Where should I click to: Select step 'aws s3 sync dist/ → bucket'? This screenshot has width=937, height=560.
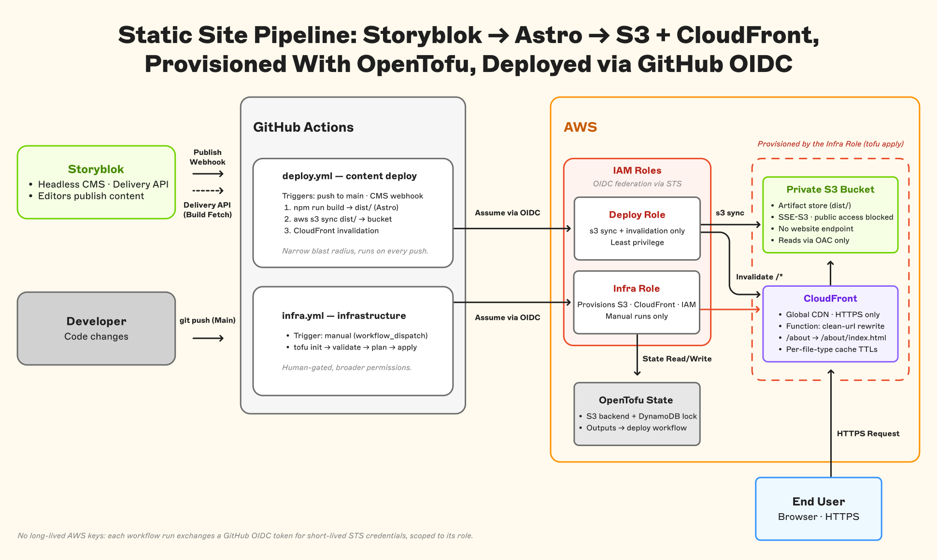(x=343, y=219)
